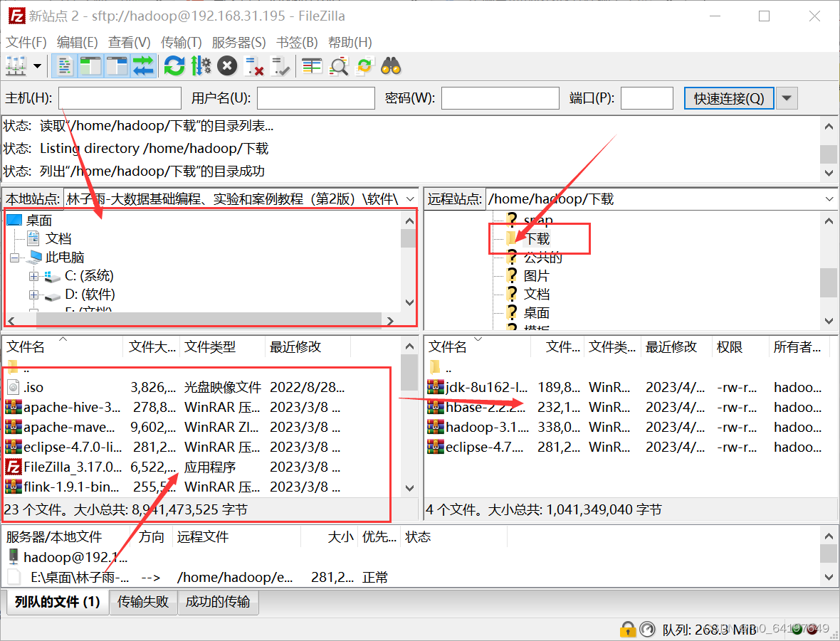Image resolution: width=840 pixels, height=641 pixels.
Task: Open the 帮助(H) menu
Action: pyautogui.click(x=350, y=42)
